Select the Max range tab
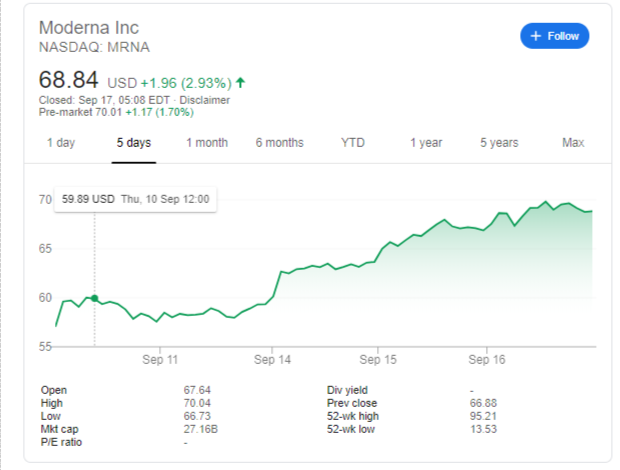Screen dimensions: 620x470 (x=573, y=143)
